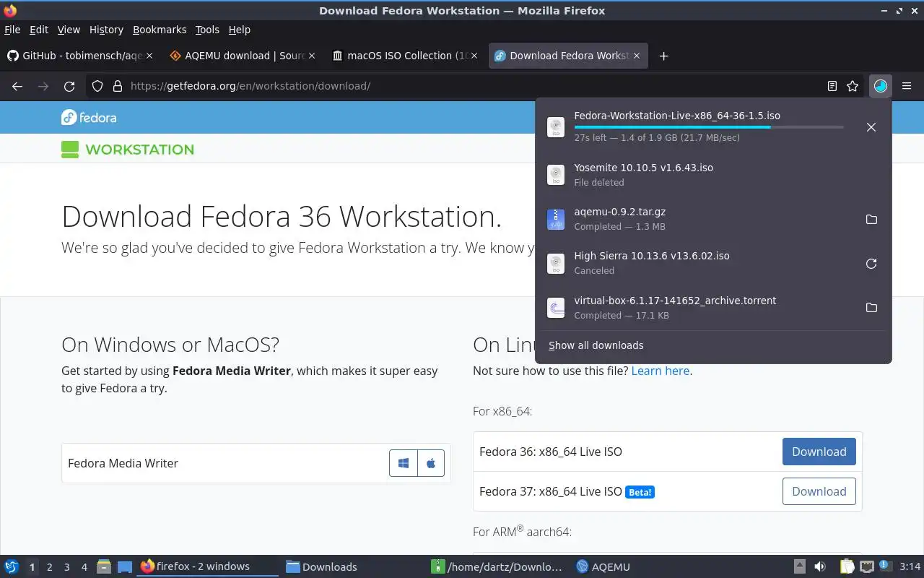Reload the current Fedora page

69,86
